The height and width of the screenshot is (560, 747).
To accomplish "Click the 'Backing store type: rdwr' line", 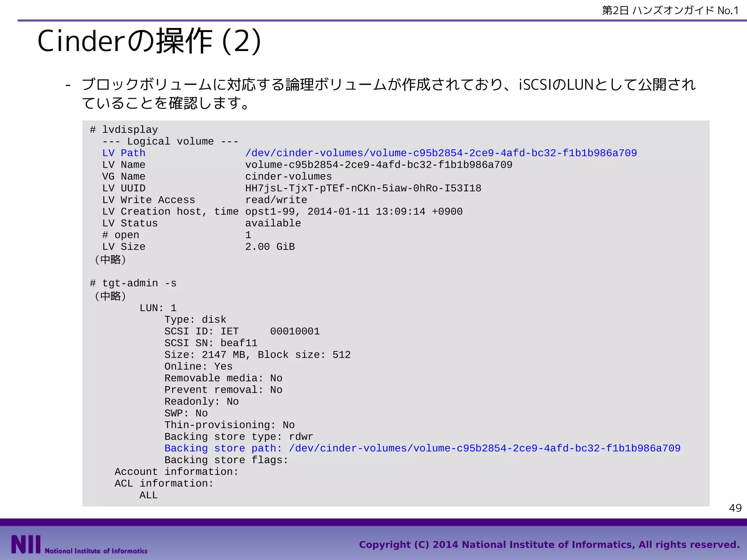I will [x=239, y=437].
